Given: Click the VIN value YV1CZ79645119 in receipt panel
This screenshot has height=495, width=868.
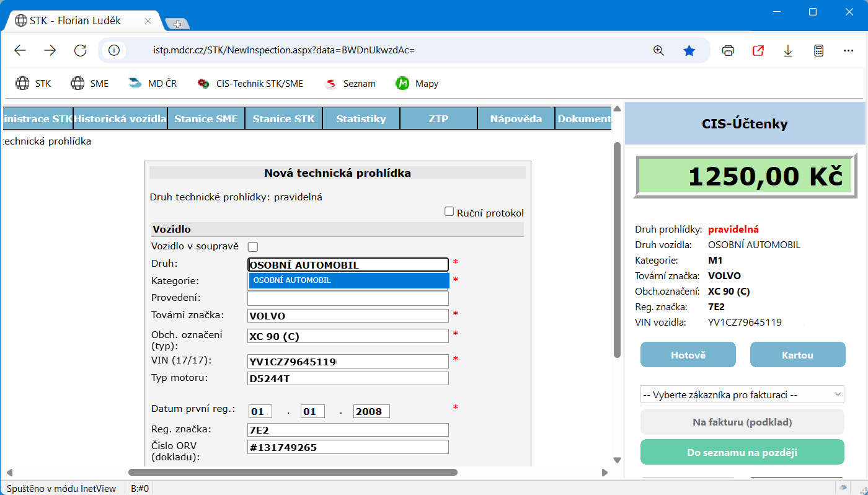Looking at the screenshot, I should tap(745, 323).
